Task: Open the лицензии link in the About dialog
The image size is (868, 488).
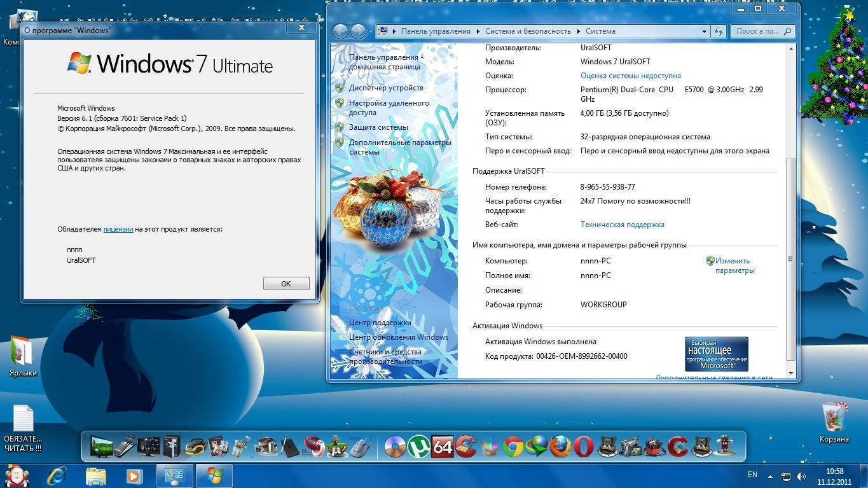Action: 118,229
